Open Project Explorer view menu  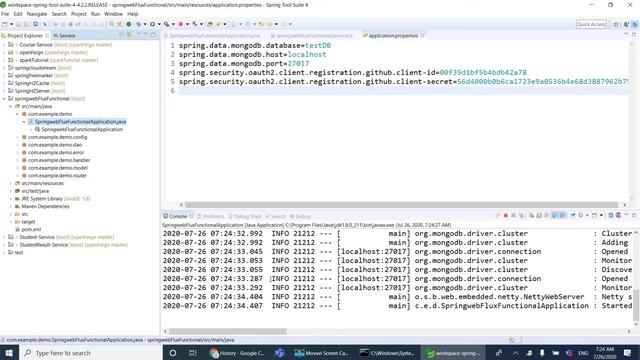[x=138, y=35]
